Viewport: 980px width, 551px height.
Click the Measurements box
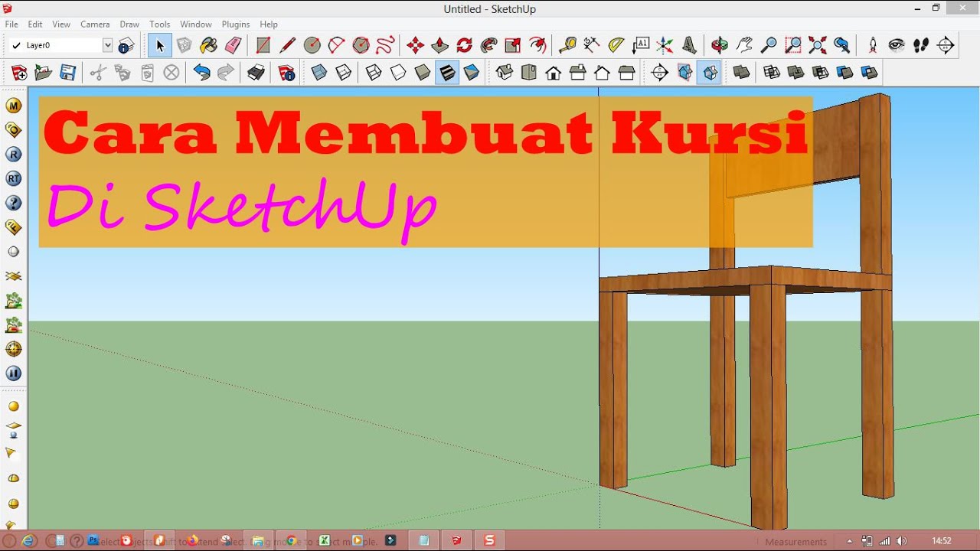click(796, 541)
